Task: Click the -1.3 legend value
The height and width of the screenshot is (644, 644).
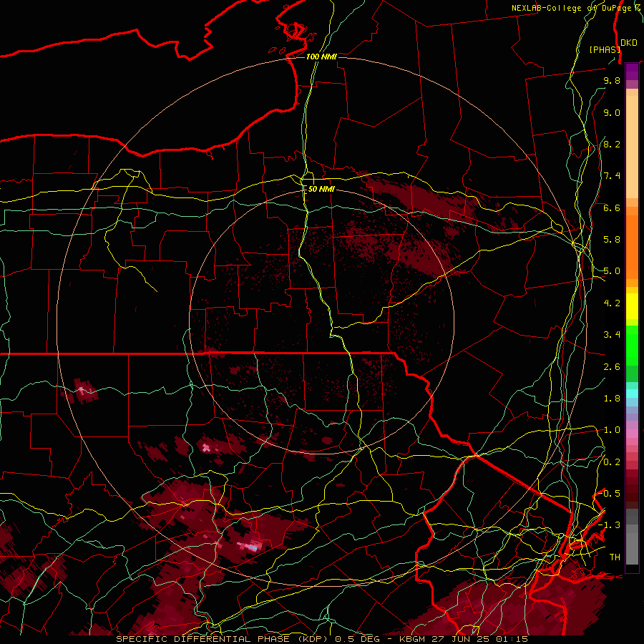Action: (610, 525)
